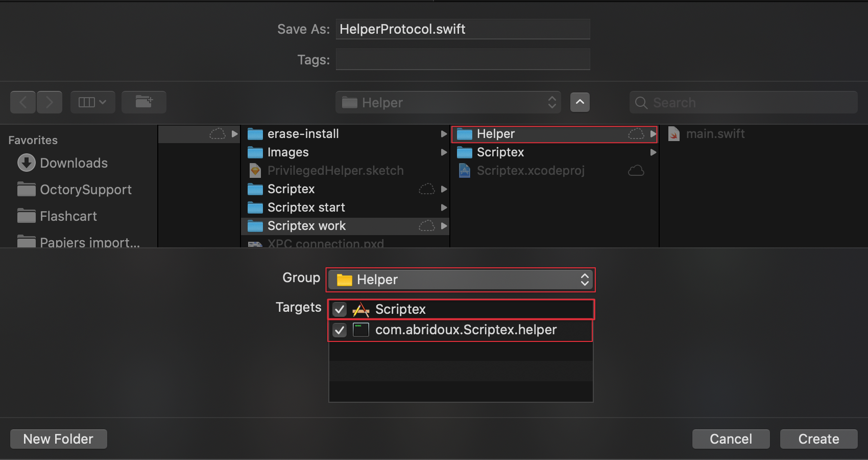868x460 pixels.
Task: Click the Save As filename field
Action: 463,29
